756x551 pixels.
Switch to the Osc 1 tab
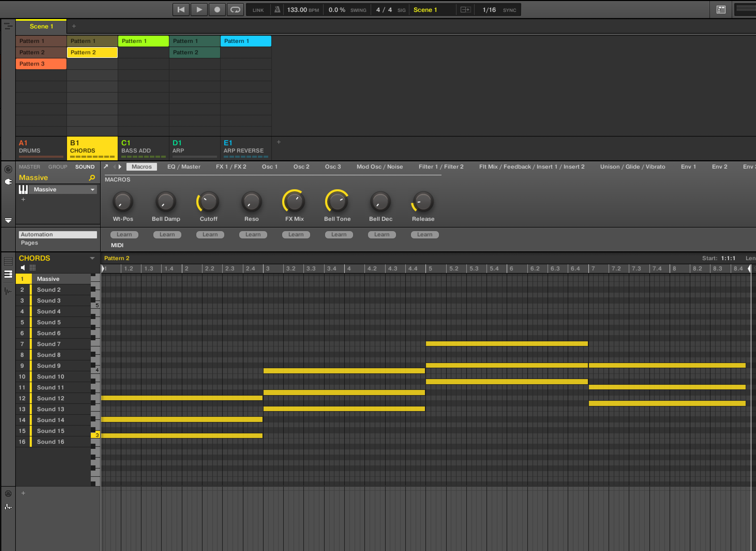click(x=269, y=167)
